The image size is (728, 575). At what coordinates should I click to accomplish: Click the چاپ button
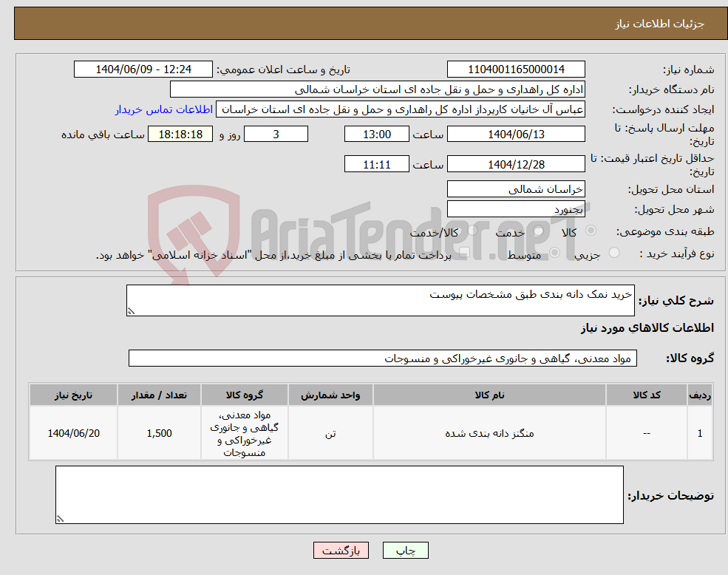(405, 550)
